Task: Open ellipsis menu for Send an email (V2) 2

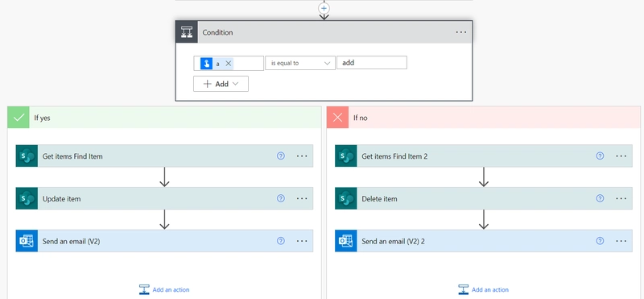Action: (621, 241)
